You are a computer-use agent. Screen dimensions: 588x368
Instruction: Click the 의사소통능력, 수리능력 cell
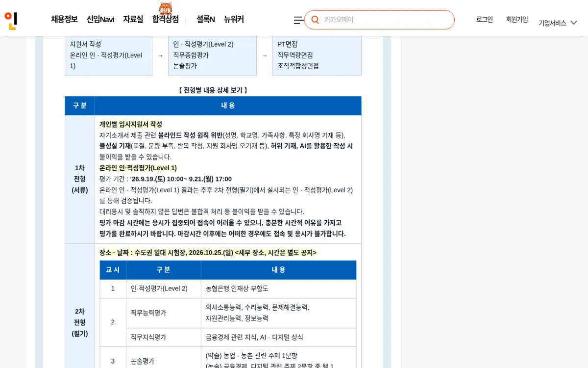(278, 313)
